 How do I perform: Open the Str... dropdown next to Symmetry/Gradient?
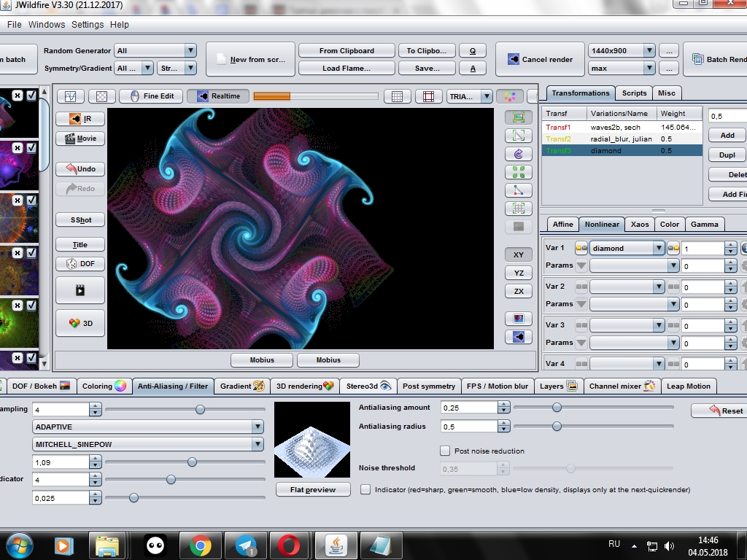click(x=177, y=68)
